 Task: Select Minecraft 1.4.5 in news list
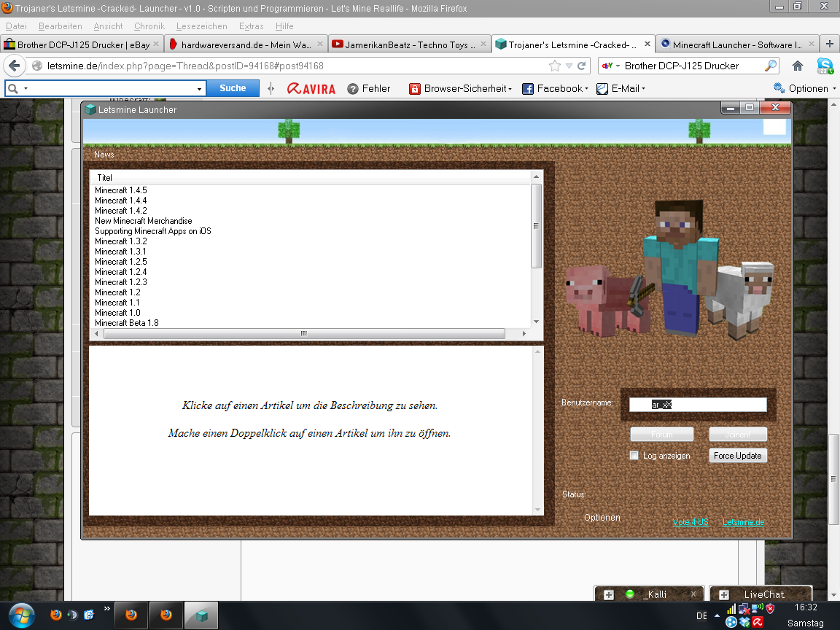click(121, 190)
